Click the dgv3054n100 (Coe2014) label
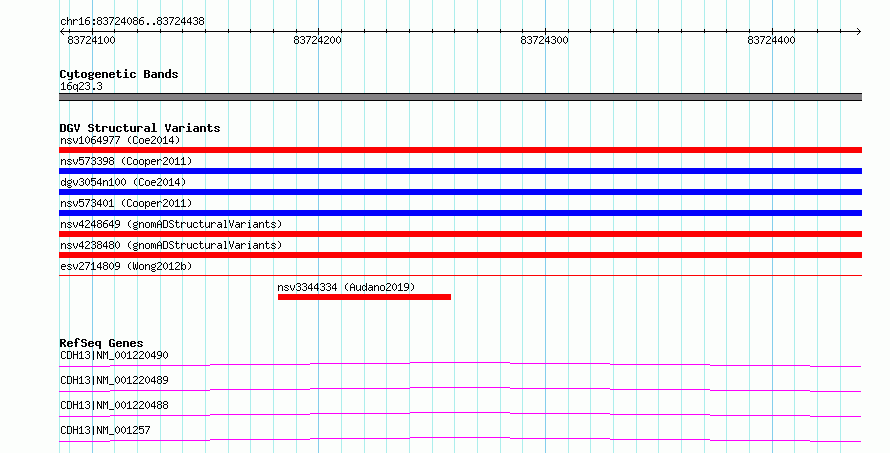The width and height of the screenshot is (890, 453). (123, 182)
